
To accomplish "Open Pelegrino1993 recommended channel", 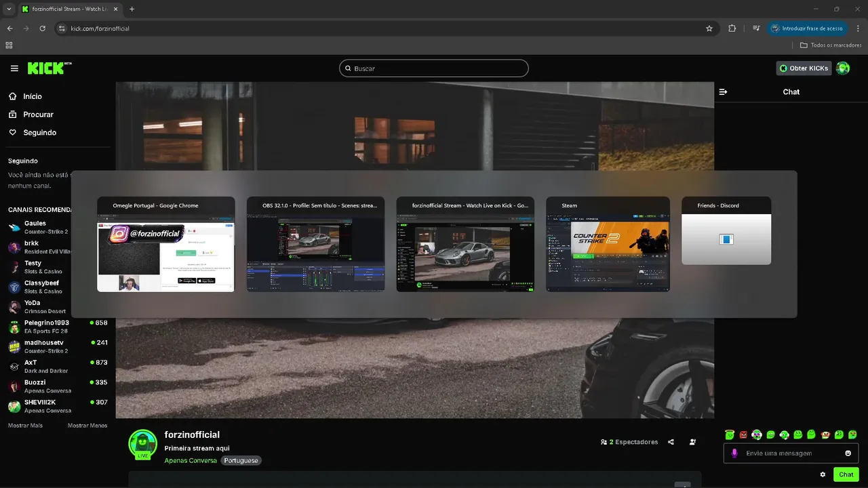I will [x=58, y=327].
